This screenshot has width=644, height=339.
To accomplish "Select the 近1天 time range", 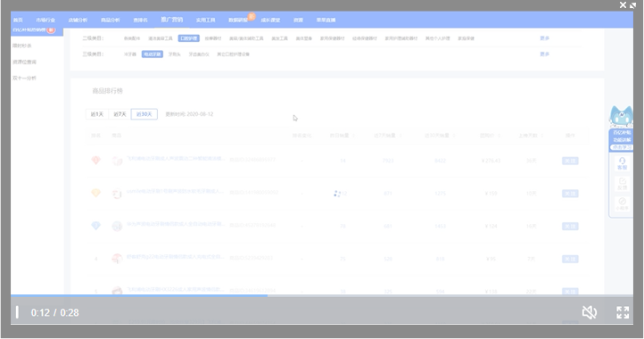I will coord(97,114).
